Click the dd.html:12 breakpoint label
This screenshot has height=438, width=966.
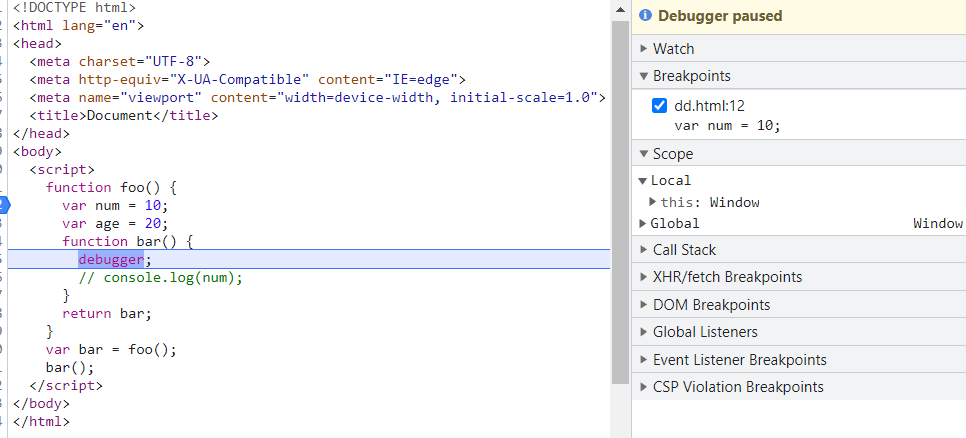pos(710,106)
